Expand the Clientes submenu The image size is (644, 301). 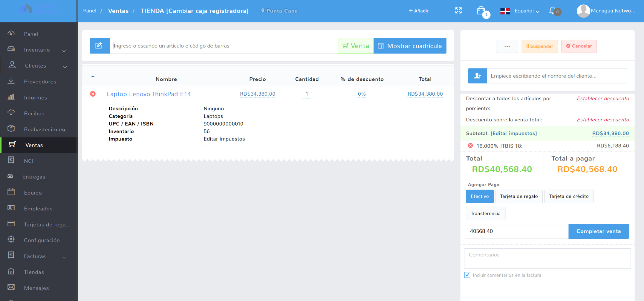point(65,67)
